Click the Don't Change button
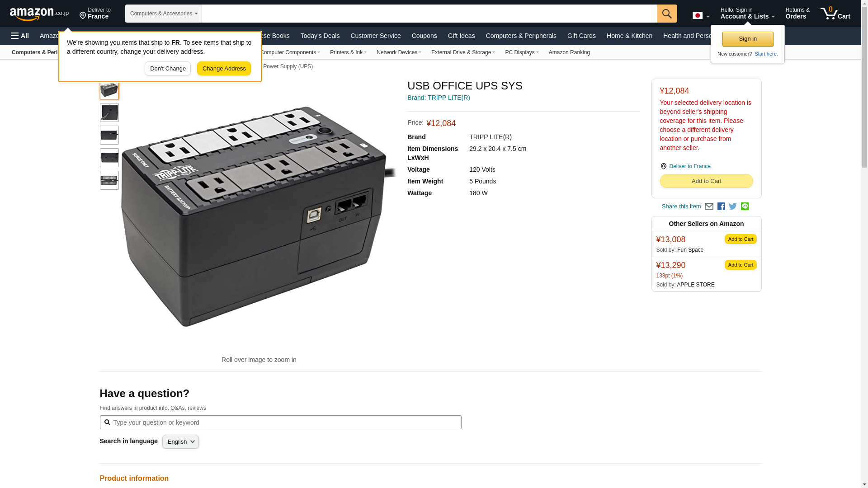868x488 pixels. tap(168, 69)
